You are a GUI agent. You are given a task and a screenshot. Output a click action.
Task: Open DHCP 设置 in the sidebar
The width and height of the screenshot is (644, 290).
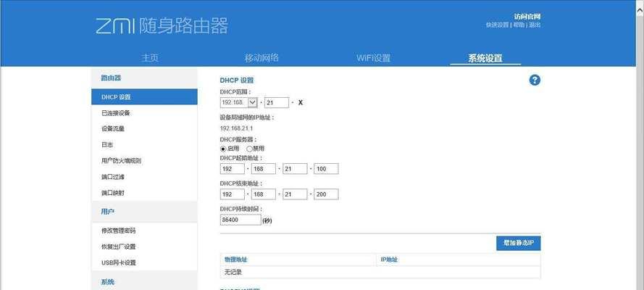click(144, 97)
